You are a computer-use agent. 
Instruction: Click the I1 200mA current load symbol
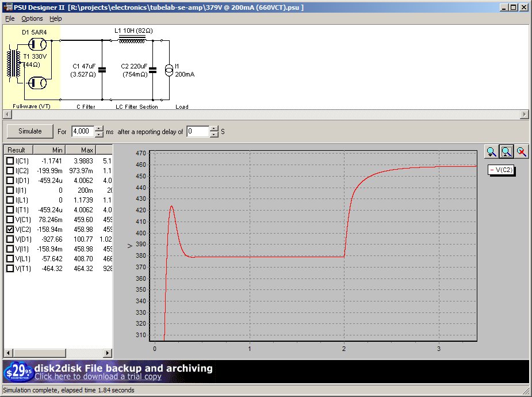point(168,70)
